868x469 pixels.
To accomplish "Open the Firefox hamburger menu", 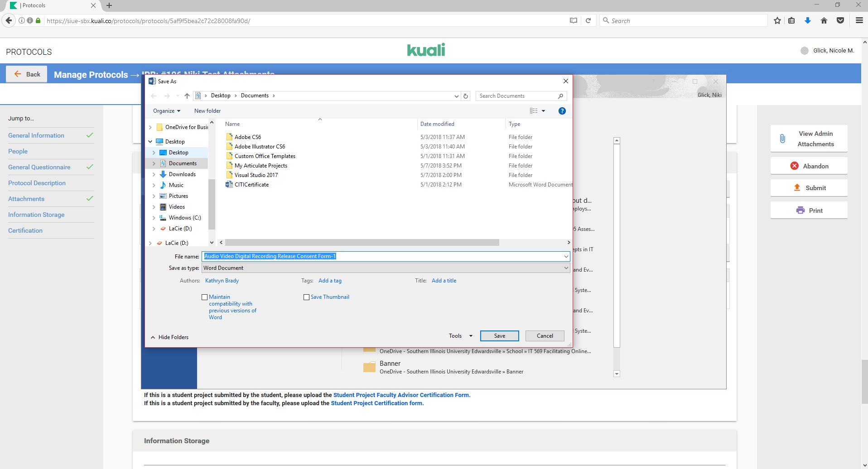I will pyautogui.click(x=859, y=21).
